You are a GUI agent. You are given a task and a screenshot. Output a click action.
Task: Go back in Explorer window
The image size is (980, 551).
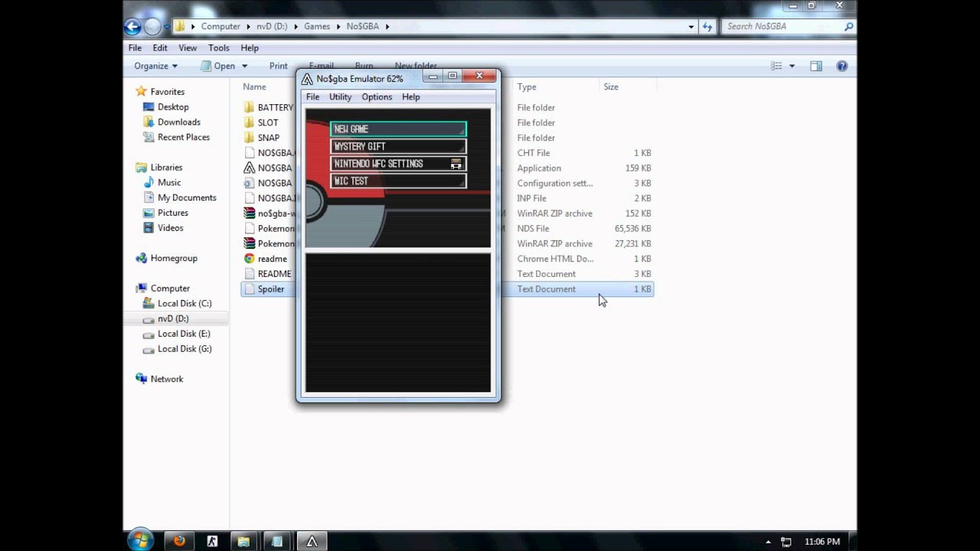132,27
